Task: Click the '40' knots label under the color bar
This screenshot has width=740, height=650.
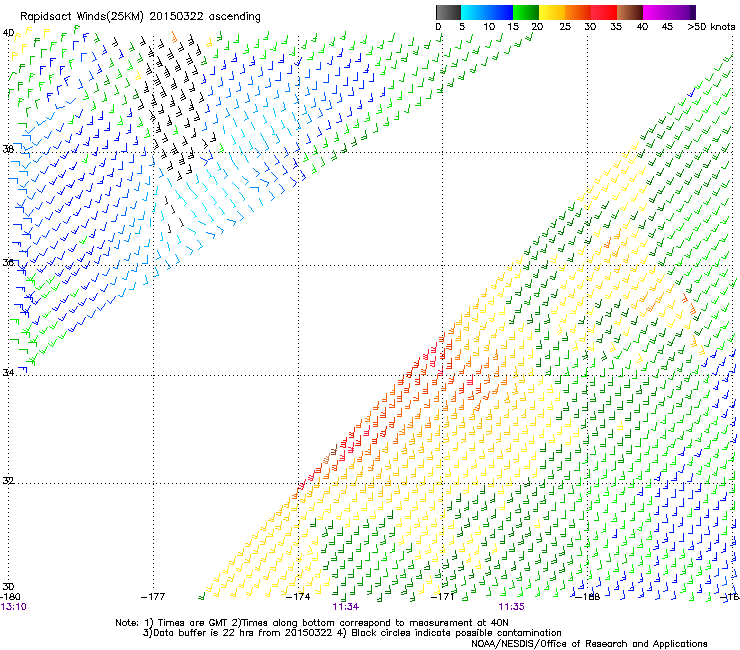Action: (x=642, y=27)
